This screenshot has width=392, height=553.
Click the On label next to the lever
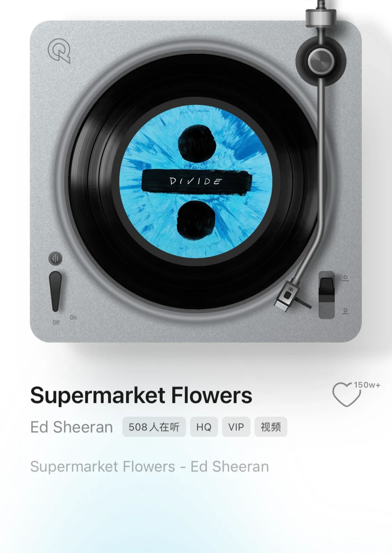point(73,317)
